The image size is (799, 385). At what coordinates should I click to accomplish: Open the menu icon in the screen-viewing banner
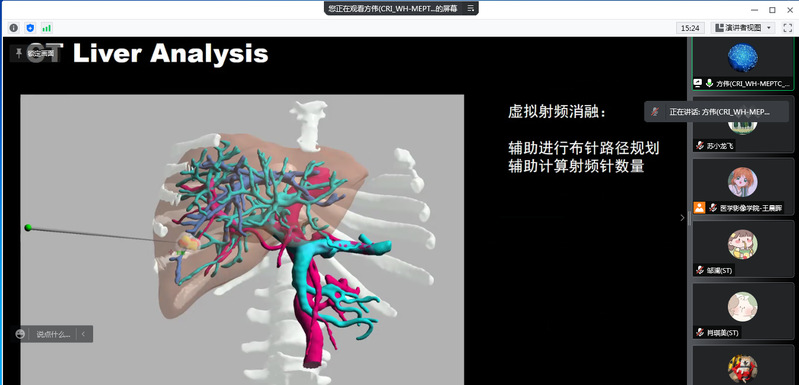[470, 8]
